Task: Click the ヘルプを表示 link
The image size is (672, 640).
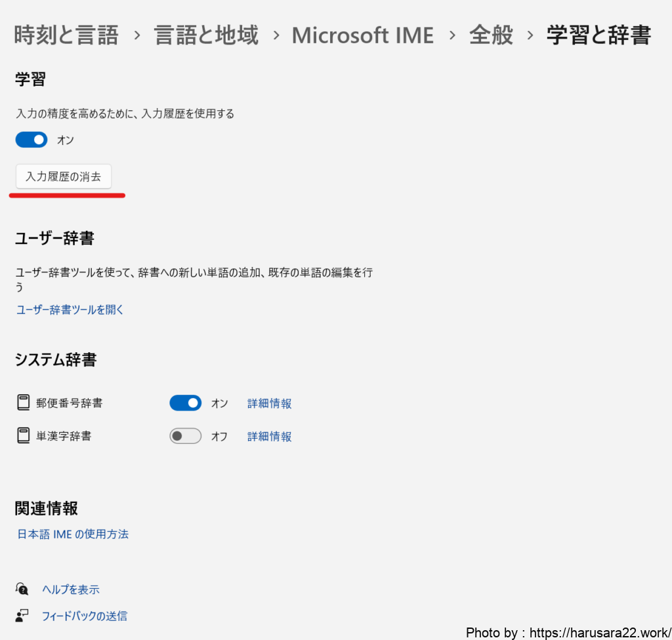Action: tap(70, 590)
